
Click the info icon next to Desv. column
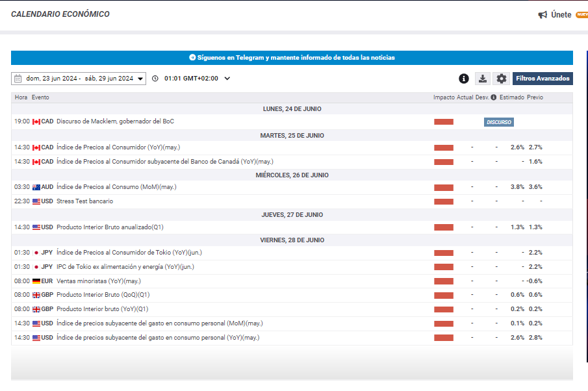click(494, 97)
